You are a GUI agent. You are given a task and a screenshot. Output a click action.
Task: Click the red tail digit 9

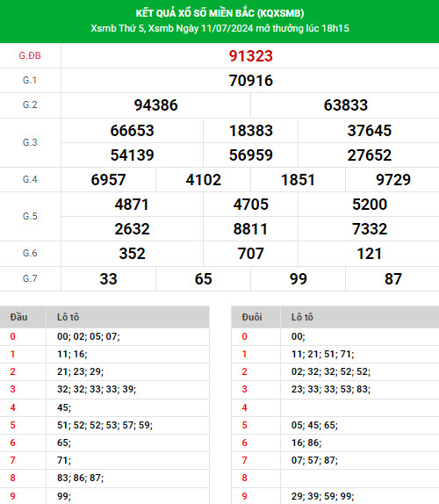click(244, 496)
